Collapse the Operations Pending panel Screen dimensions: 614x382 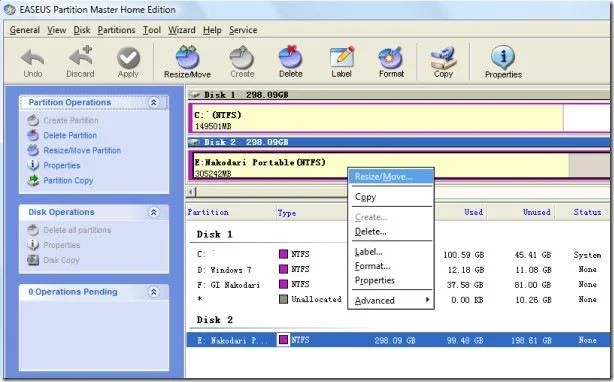click(x=154, y=292)
